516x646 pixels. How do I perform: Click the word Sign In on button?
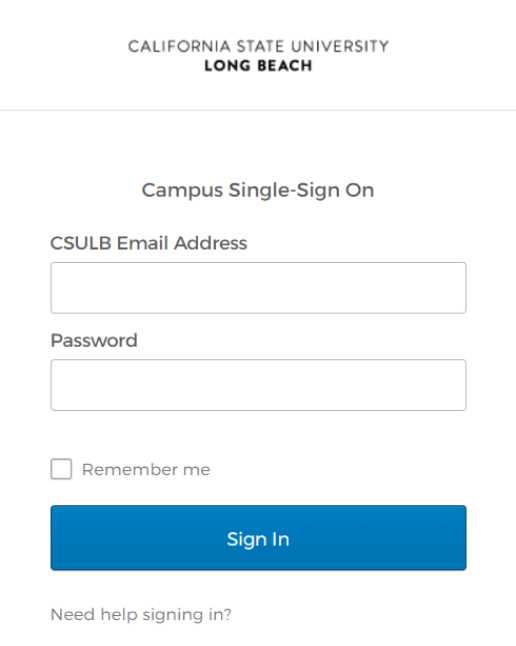pyautogui.click(x=258, y=539)
